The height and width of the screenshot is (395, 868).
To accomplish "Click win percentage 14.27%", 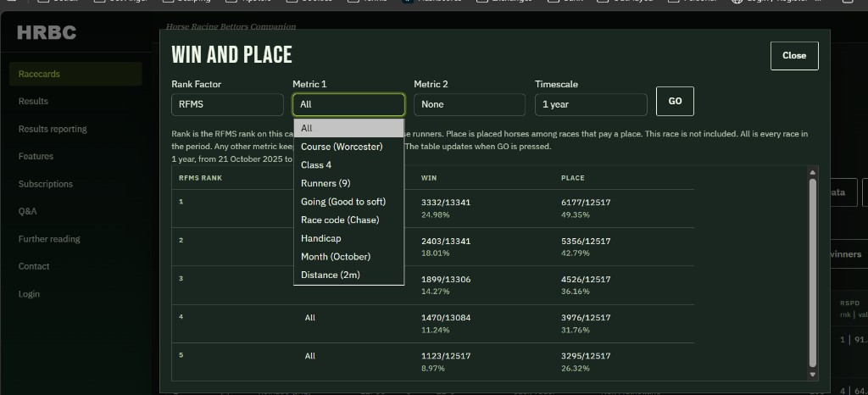I will [x=435, y=292].
